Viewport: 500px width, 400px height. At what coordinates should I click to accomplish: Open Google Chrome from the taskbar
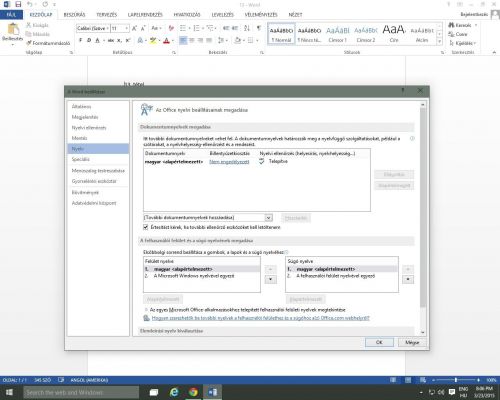pos(193,392)
